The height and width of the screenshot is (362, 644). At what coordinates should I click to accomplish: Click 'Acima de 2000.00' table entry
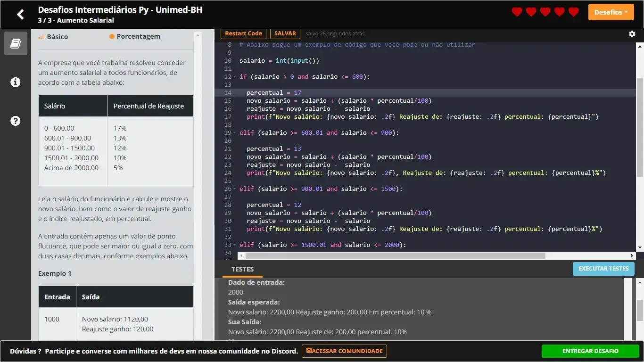tap(71, 168)
